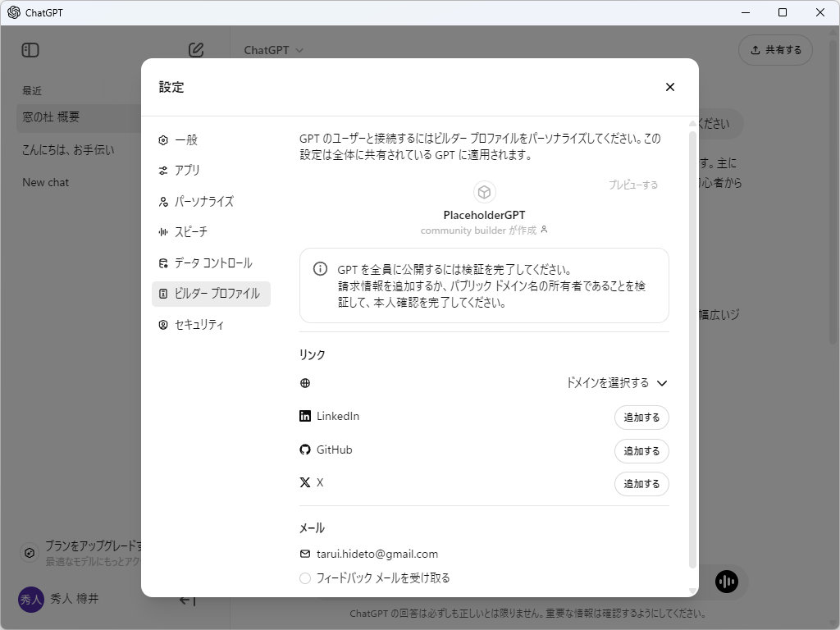The image size is (840, 630).
Task: Open the ChatGPT model selector dropdown
Action: pos(272,49)
